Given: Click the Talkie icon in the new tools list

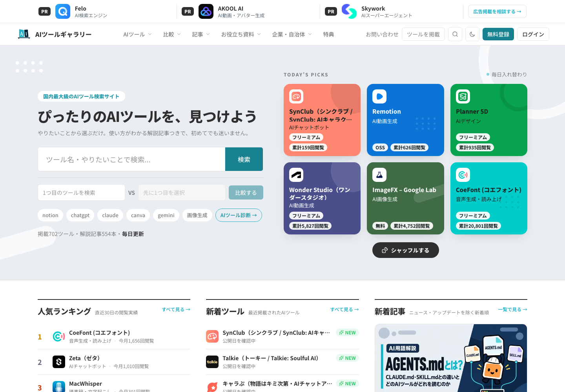Looking at the screenshot, I should tap(212, 362).
